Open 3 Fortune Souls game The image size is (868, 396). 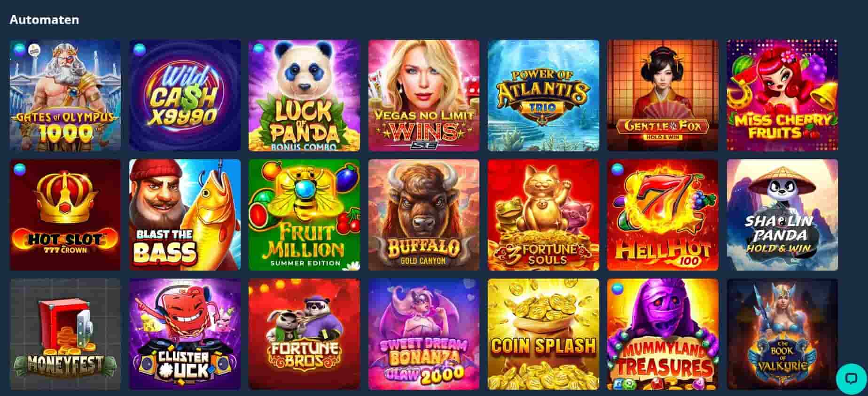click(543, 215)
